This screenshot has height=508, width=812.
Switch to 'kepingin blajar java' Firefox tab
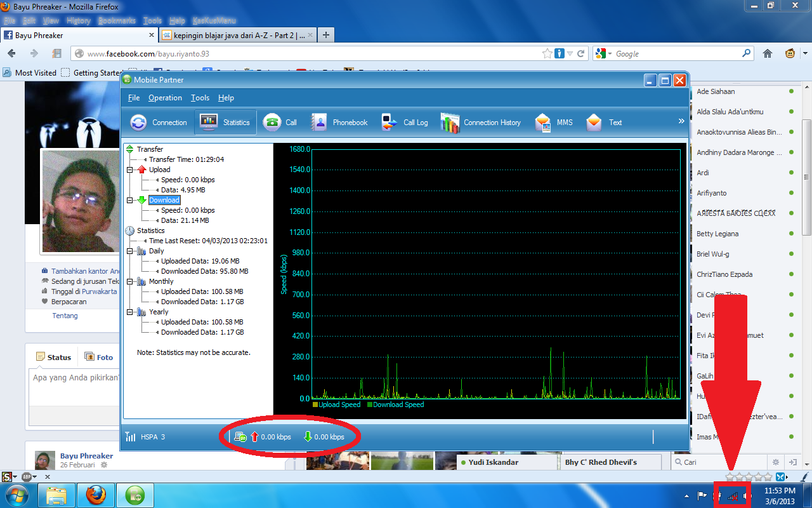point(237,36)
